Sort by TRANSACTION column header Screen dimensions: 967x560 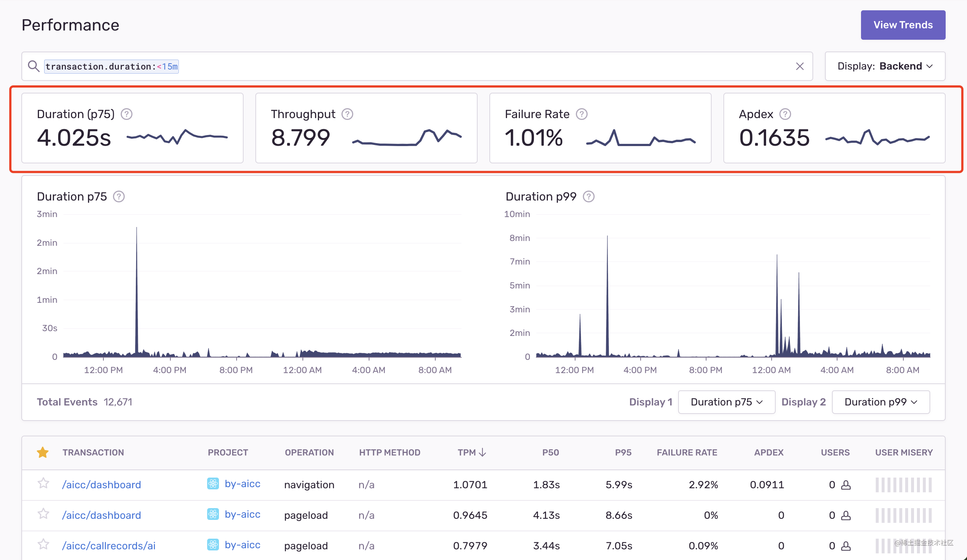[93, 453]
